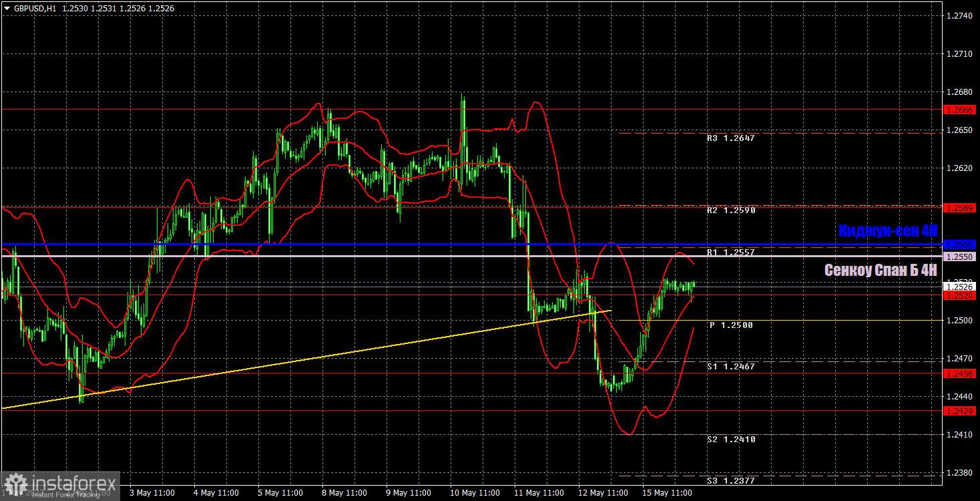Click the R3 1.2647 pivot label
The height and width of the screenshot is (501, 980).
[x=730, y=138]
